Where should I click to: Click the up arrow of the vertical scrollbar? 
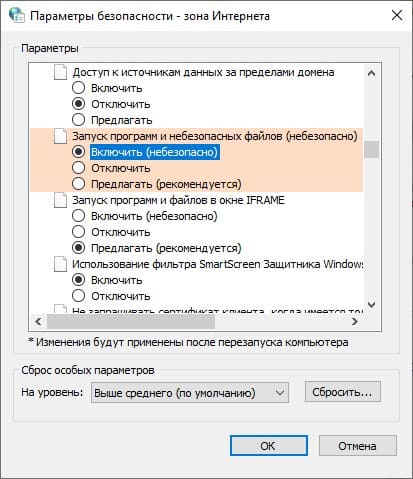click(371, 73)
